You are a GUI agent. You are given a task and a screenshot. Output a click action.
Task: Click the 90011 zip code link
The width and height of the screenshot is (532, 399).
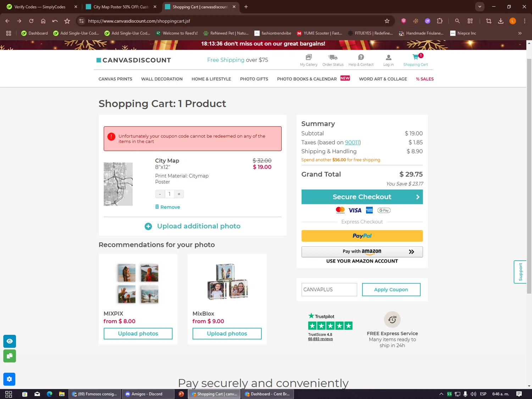tap(352, 142)
